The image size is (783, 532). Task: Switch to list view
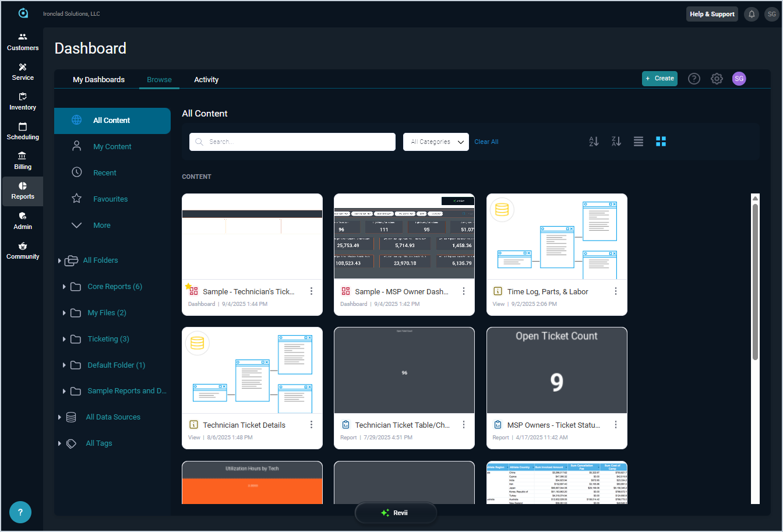(639, 142)
